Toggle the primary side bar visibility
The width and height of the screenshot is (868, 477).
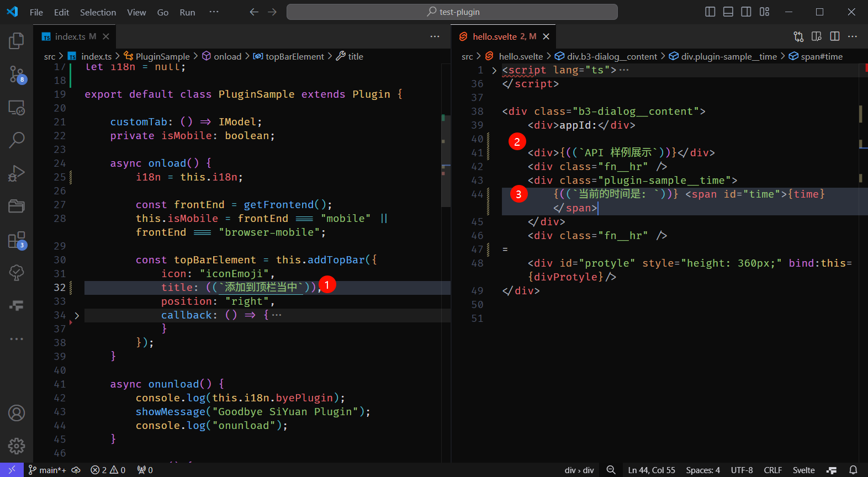pyautogui.click(x=711, y=12)
